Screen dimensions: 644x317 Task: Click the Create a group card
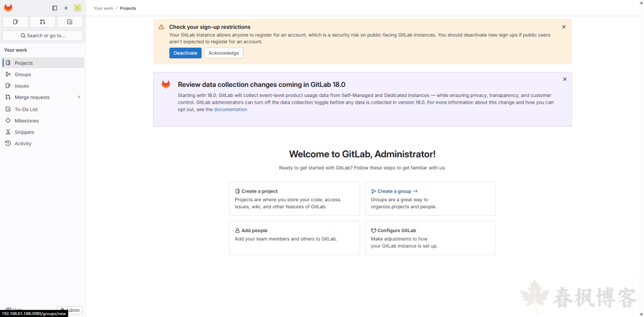point(430,199)
